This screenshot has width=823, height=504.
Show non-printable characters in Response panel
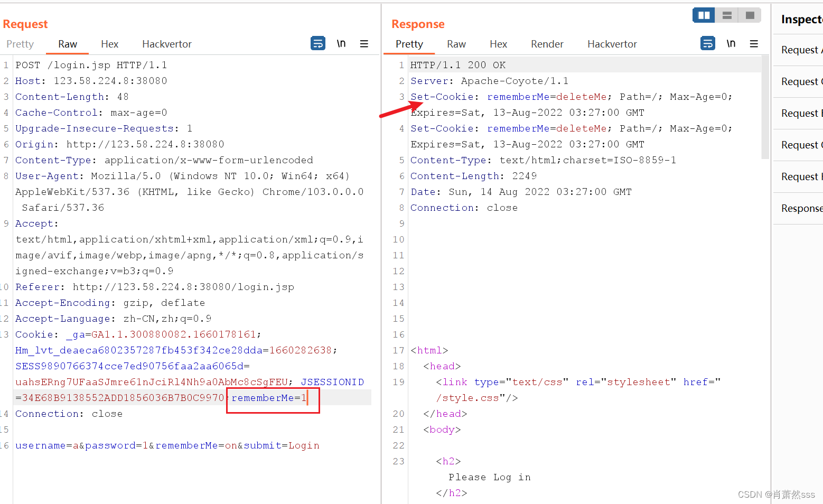(x=731, y=43)
